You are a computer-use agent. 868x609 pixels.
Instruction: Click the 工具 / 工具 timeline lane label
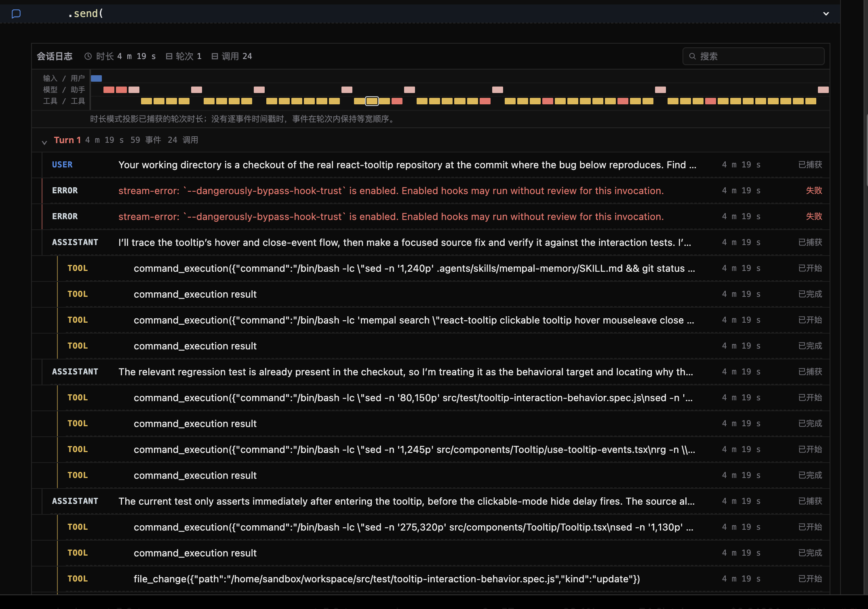64,101
